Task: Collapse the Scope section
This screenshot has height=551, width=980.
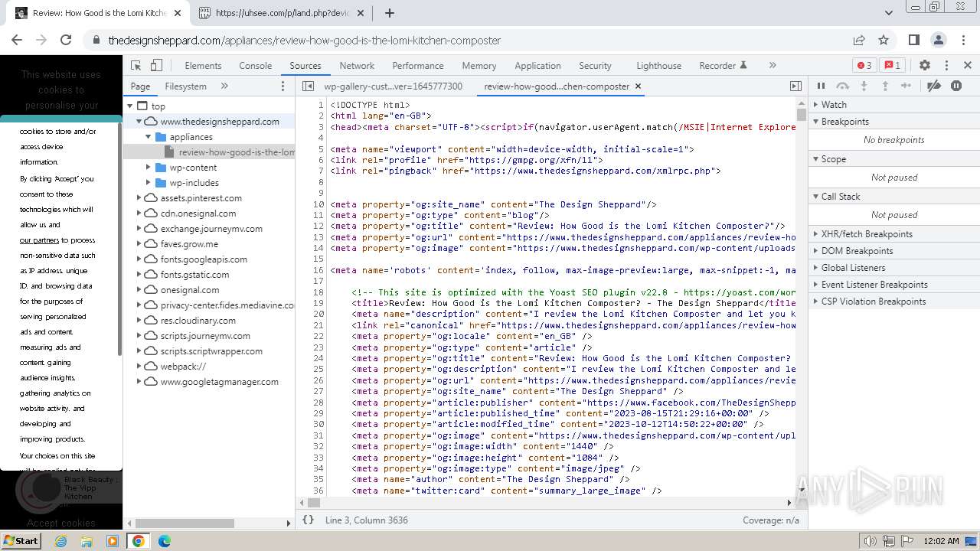Action: click(x=893, y=159)
